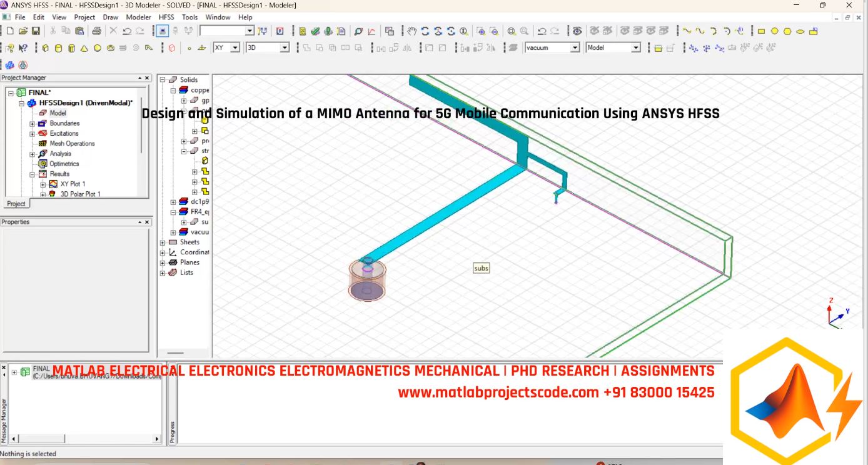Click the Analyze All icon
The width and height of the screenshot is (868, 465).
tap(327, 31)
